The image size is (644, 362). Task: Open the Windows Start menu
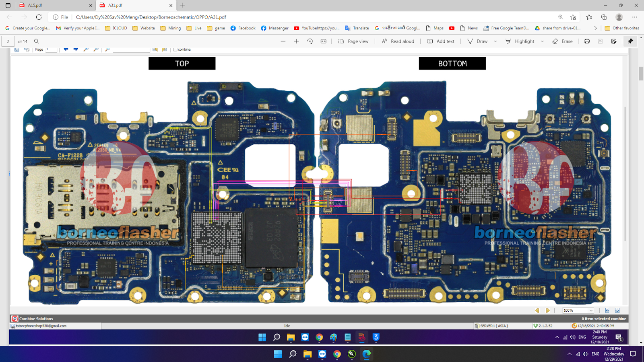[x=278, y=354]
